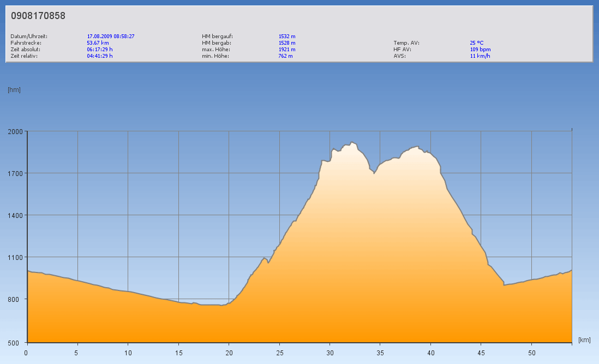Image resolution: width=599 pixels, height=364 pixels.
Task: Click the [hm] vertical axis unit label
Action: pyautogui.click(x=14, y=89)
